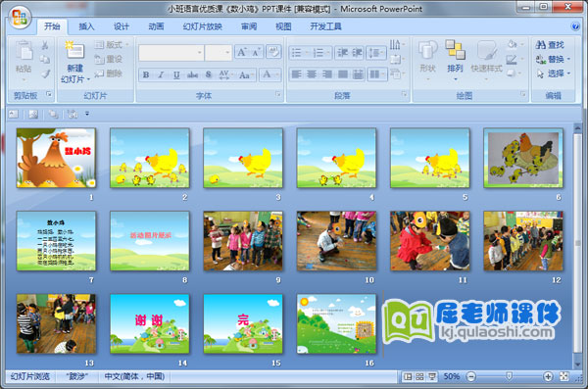
Task: Open the Developer (开发工具) tab
Action: pyautogui.click(x=325, y=26)
